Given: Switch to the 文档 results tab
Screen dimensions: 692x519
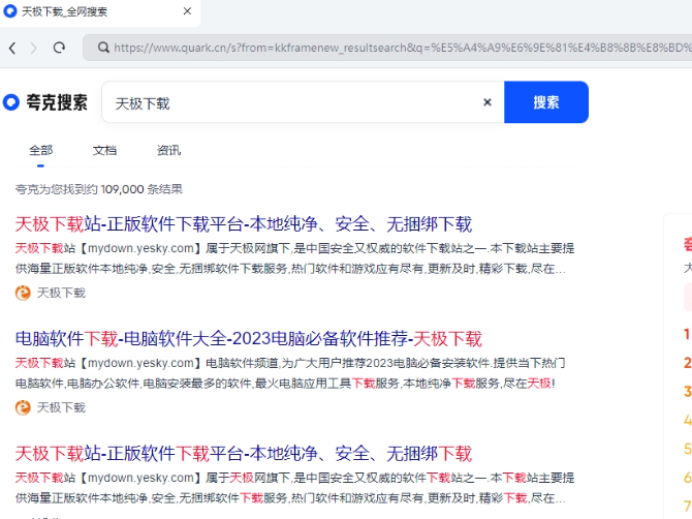Looking at the screenshot, I should click(105, 150).
